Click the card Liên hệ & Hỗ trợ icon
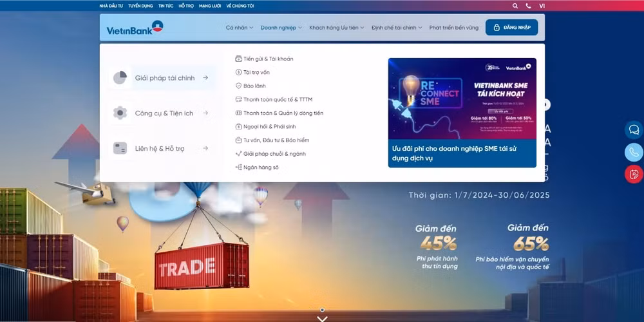644x322 pixels. click(x=120, y=148)
